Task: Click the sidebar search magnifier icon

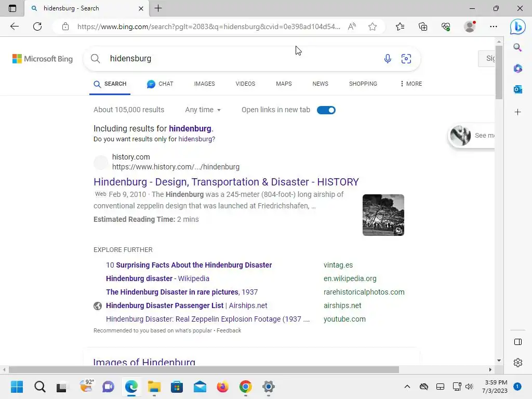Action: point(517,47)
